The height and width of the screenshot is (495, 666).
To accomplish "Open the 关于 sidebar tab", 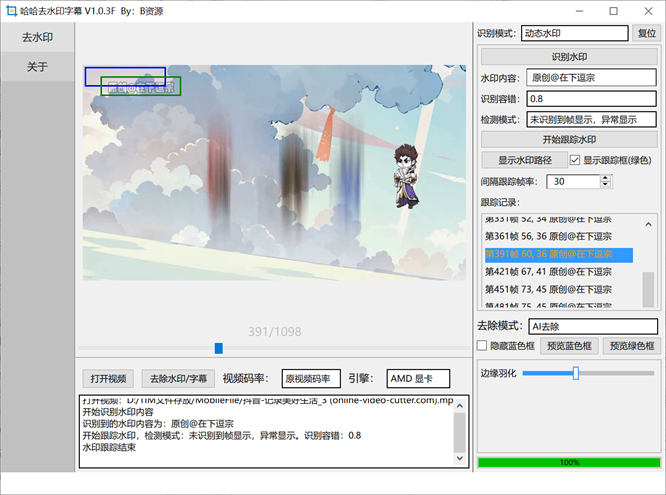I will coord(38,68).
